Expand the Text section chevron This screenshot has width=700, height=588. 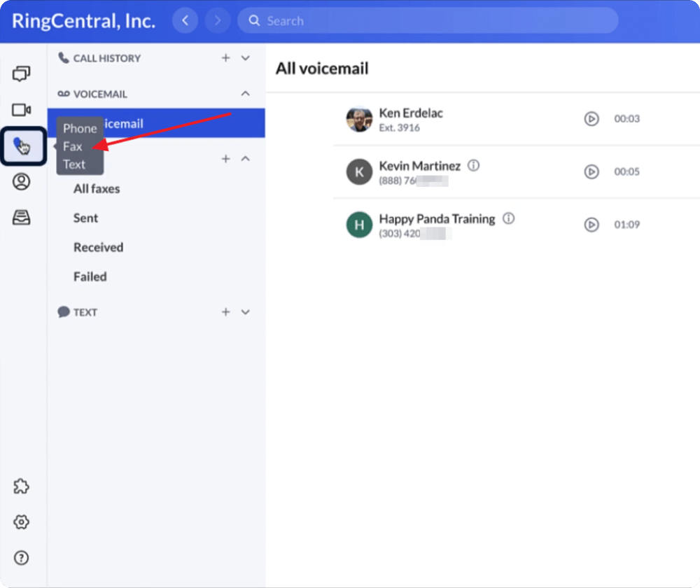[246, 312]
